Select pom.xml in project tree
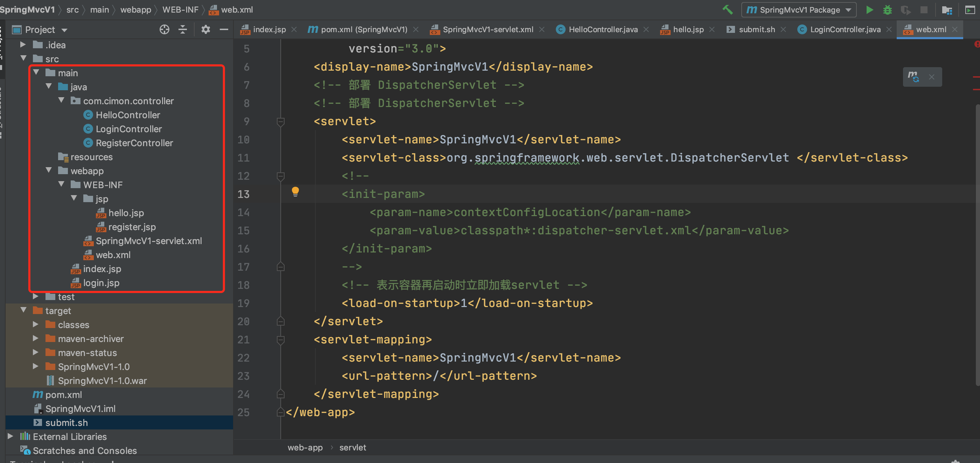Image resolution: width=980 pixels, height=463 pixels. tap(63, 394)
